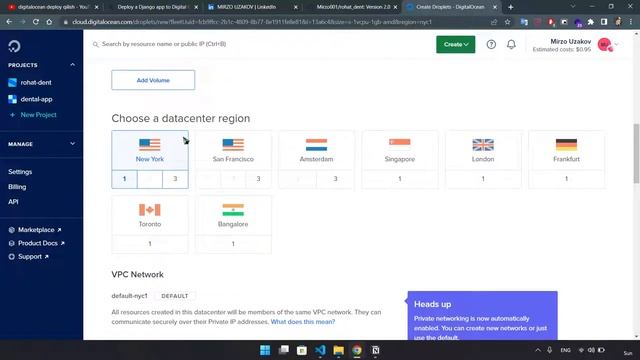Switch to the MIRZO UZAKOV LinkedIn tab
Image resolution: width=640 pixels, height=360 pixels.
point(252,7)
